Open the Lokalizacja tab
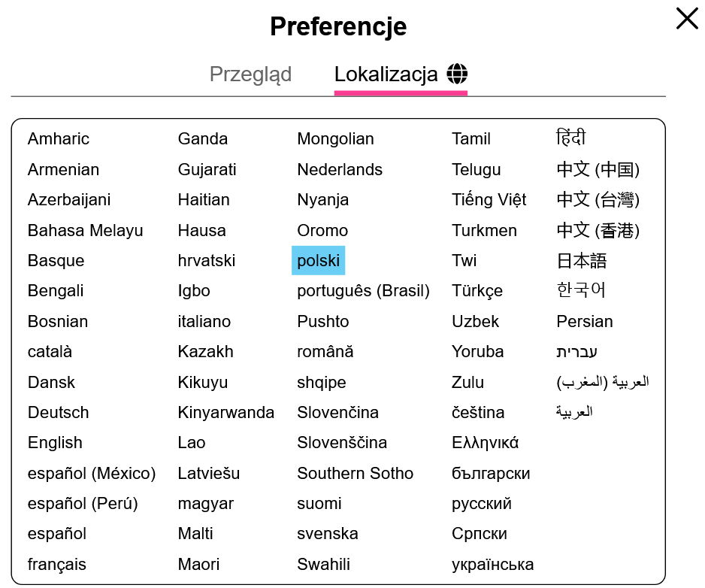The image size is (705, 588). [x=401, y=74]
